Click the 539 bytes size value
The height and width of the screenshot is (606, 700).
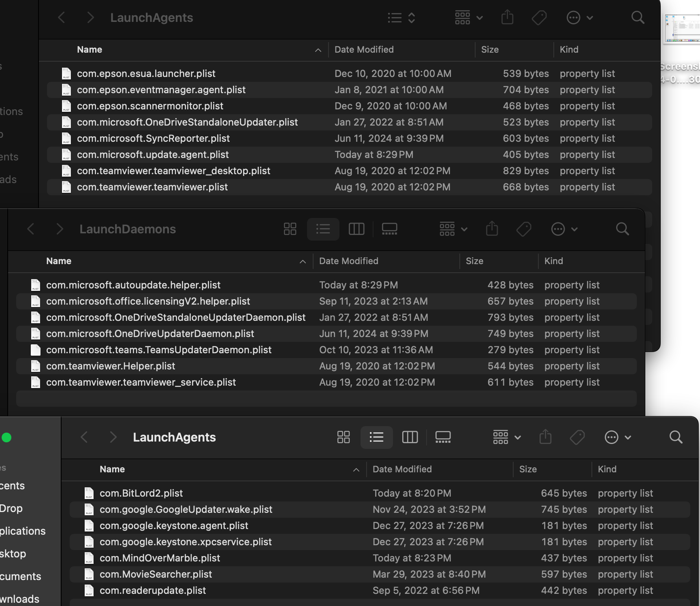coord(526,73)
